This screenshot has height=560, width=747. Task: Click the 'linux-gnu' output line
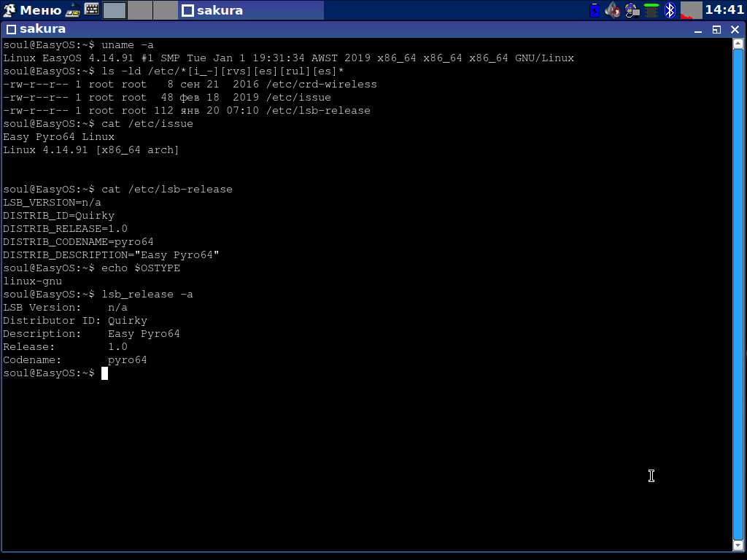tap(32, 281)
